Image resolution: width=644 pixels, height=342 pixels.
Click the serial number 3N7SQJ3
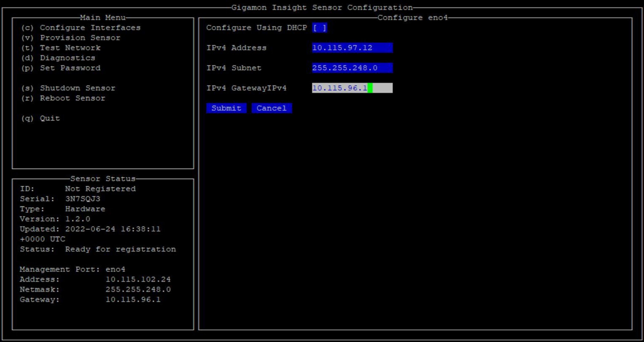pos(83,199)
